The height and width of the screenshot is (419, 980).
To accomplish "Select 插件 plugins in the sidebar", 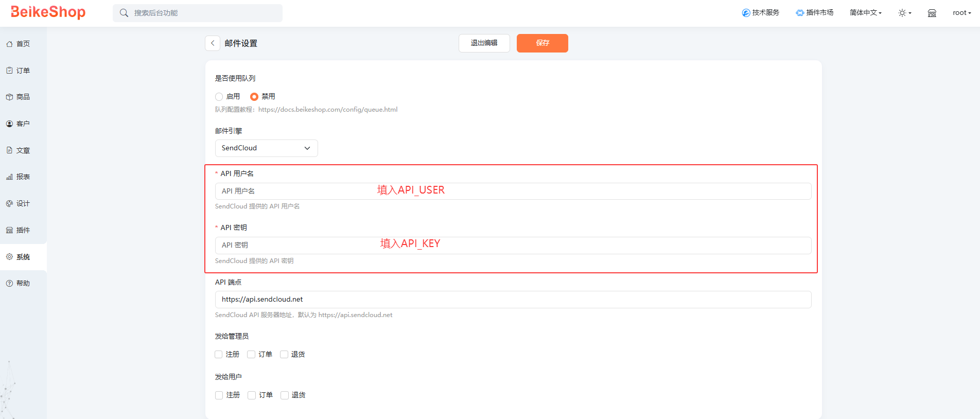I will 23,230.
